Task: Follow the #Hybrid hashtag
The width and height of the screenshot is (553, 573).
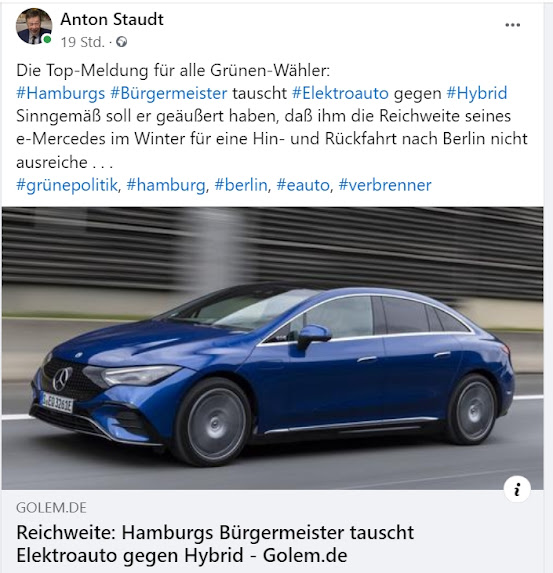Action: [477, 93]
